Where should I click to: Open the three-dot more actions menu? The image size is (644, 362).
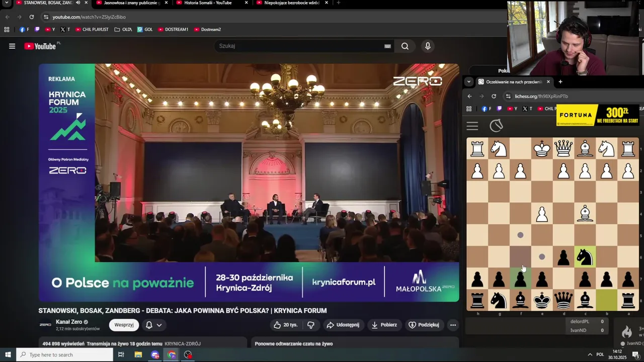coord(453,325)
